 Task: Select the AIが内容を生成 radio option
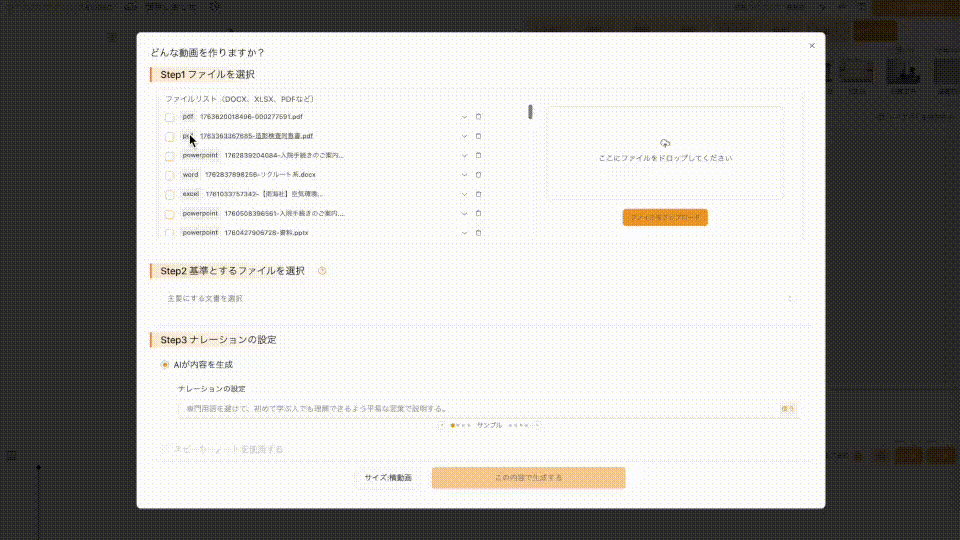click(x=165, y=365)
